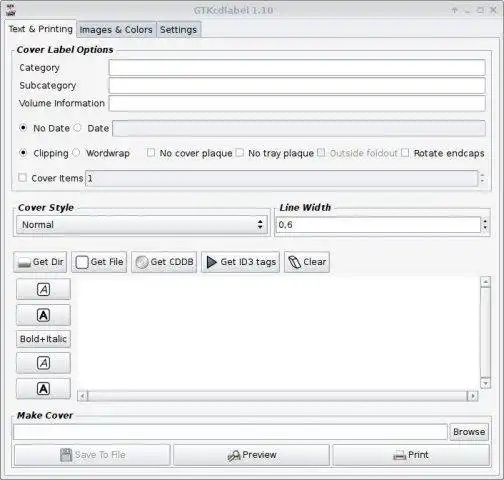Image resolution: width=504 pixels, height=480 pixels.
Task: Toggle the Cover Items checkbox
Action: click(22, 178)
